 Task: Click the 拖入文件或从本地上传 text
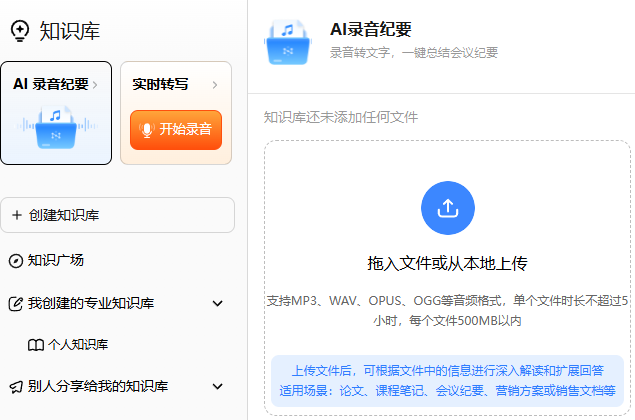tap(447, 263)
